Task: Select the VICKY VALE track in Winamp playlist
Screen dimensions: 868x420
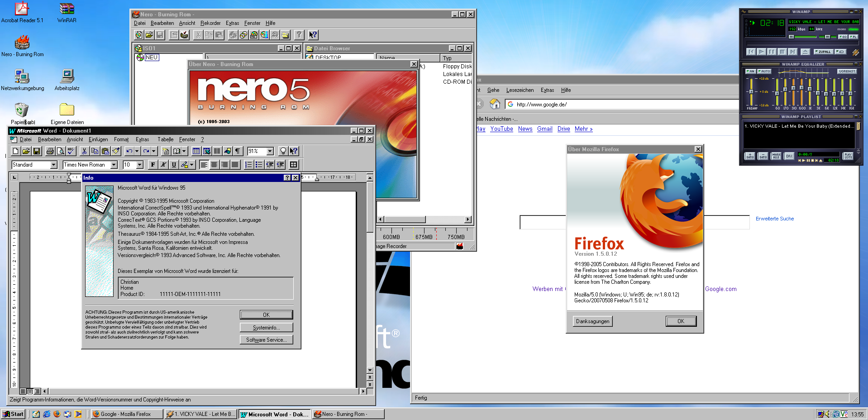Action: (x=799, y=126)
